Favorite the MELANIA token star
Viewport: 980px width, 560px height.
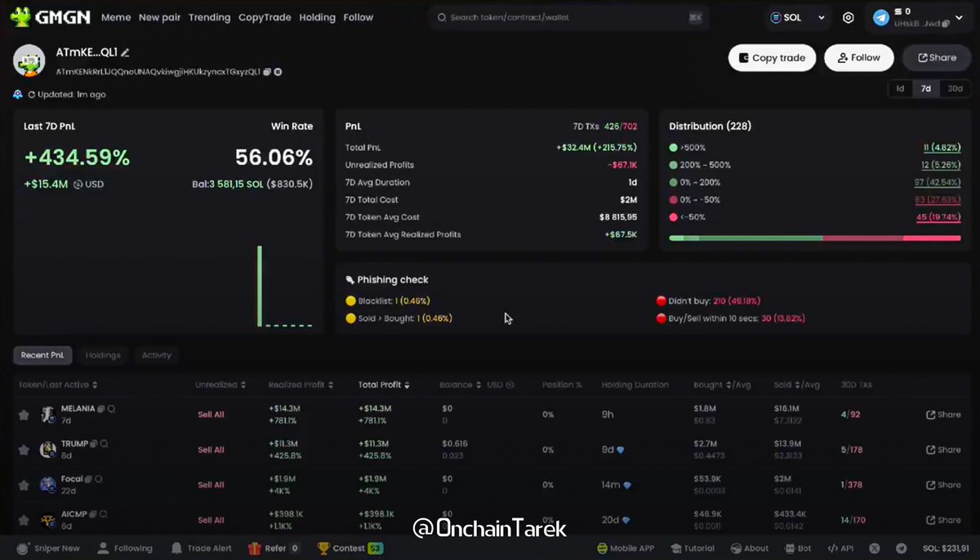click(x=24, y=415)
